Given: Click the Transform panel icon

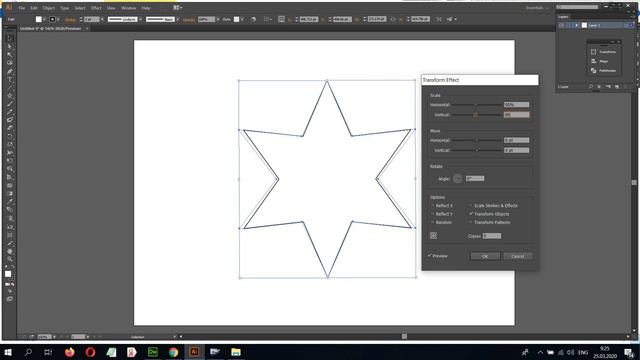Looking at the screenshot, I should (593, 52).
